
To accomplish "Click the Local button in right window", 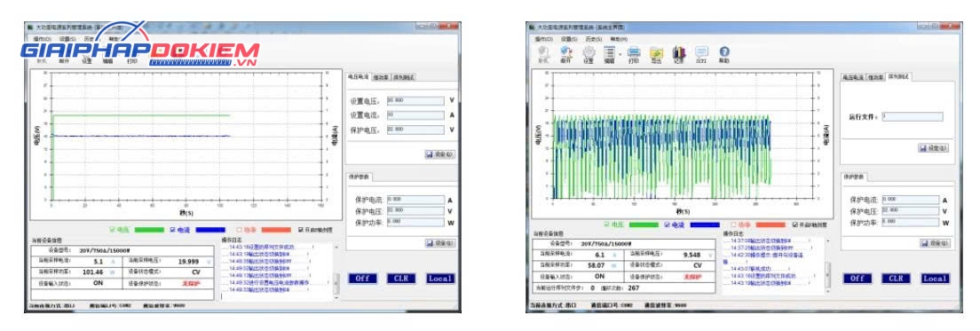I will click(935, 279).
